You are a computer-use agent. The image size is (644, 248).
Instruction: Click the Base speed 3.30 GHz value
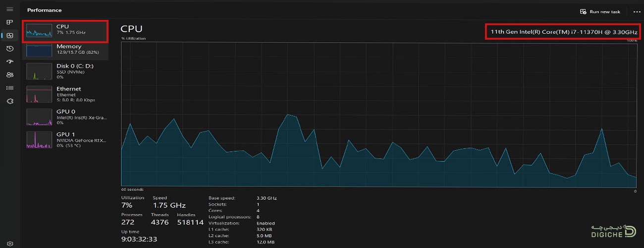(x=267, y=198)
